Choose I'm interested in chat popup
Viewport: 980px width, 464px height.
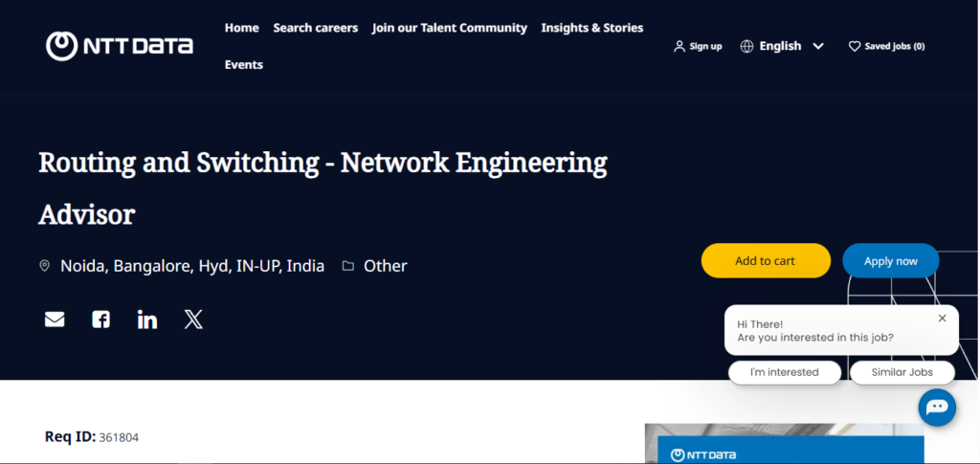pos(785,372)
